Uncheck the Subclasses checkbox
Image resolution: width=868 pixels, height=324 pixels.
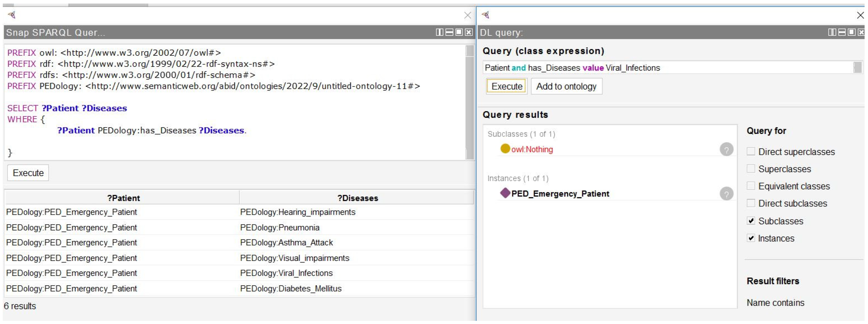tap(751, 221)
